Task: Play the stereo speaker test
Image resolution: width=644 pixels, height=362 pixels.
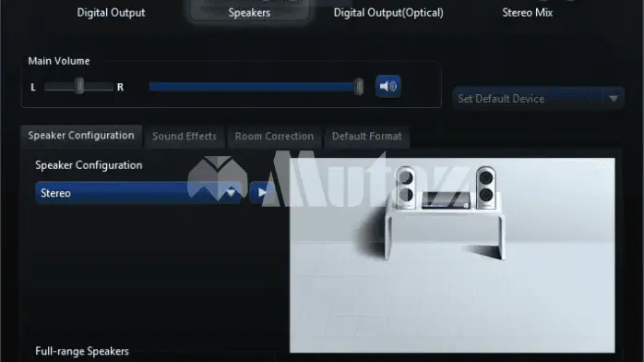Action: click(261, 192)
